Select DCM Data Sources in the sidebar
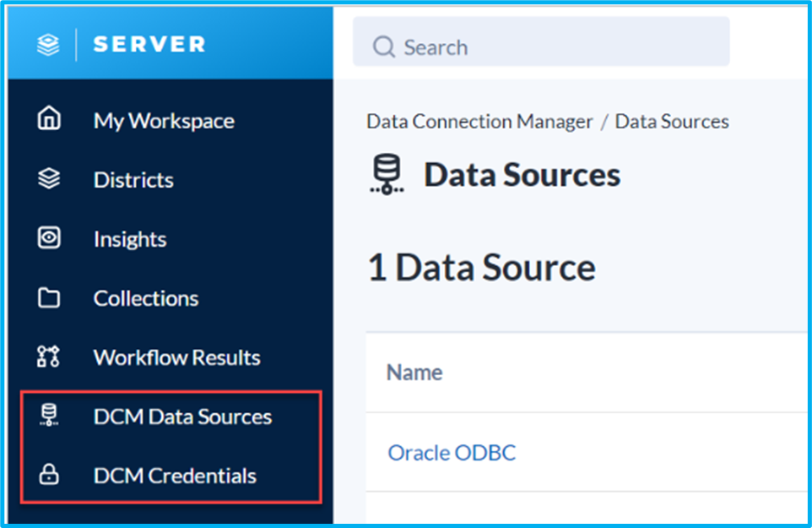Image resolution: width=812 pixels, height=528 pixels. click(181, 416)
